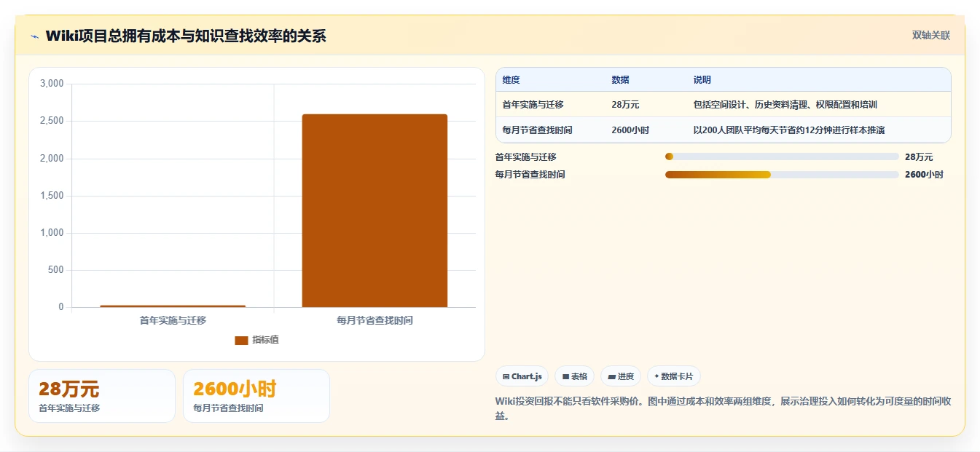The image size is (980, 452).
Task: Click the Wiki项目总拥有成本 title heading
Action: point(186,36)
